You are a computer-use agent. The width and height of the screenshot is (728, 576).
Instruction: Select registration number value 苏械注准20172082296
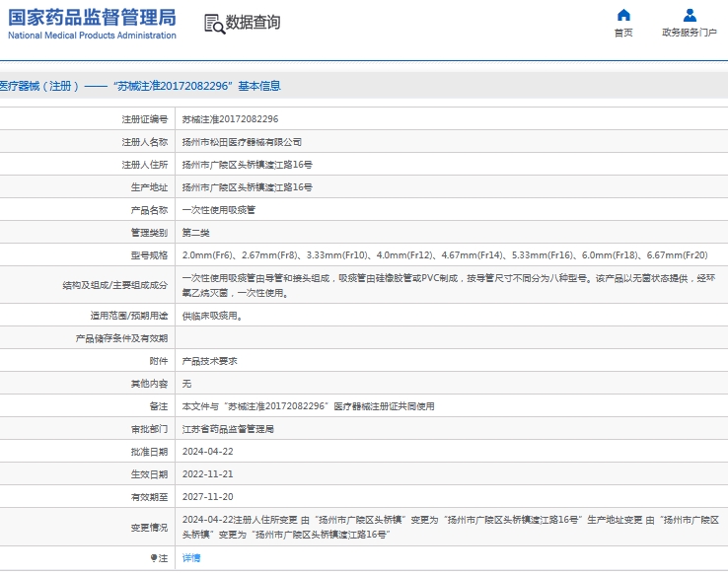230,119
